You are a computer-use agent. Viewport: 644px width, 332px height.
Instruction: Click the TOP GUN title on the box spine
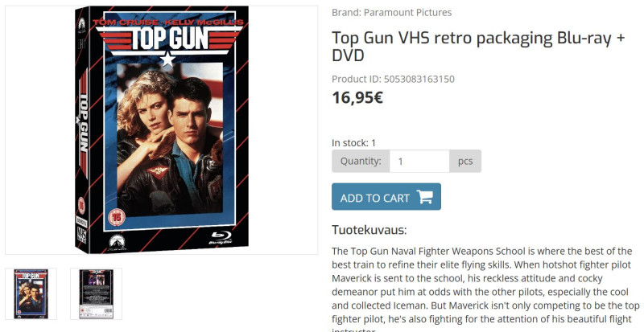coord(83,124)
